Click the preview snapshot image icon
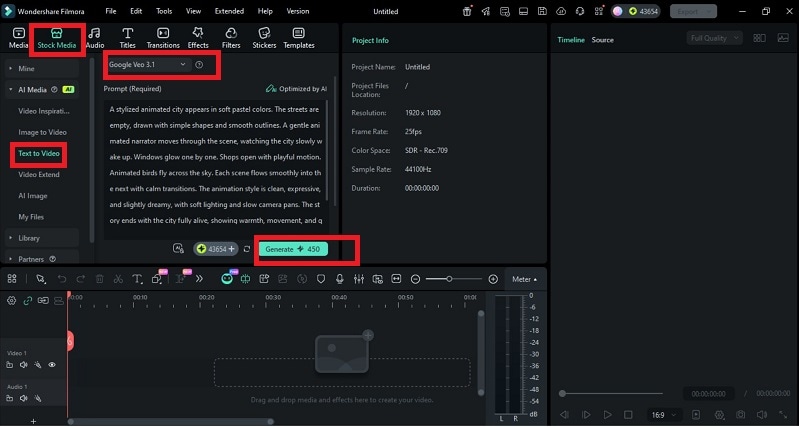799x427 pixels. (x=783, y=38)
